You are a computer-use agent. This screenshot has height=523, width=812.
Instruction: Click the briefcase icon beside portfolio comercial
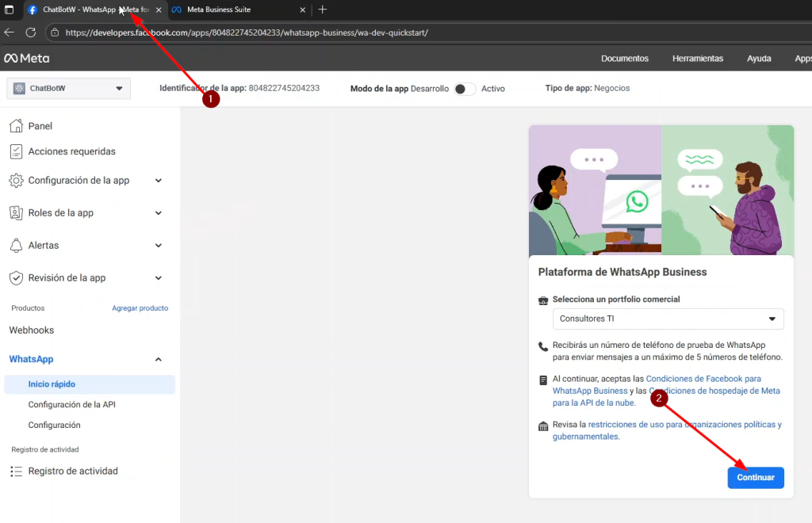tap(542, 300)
